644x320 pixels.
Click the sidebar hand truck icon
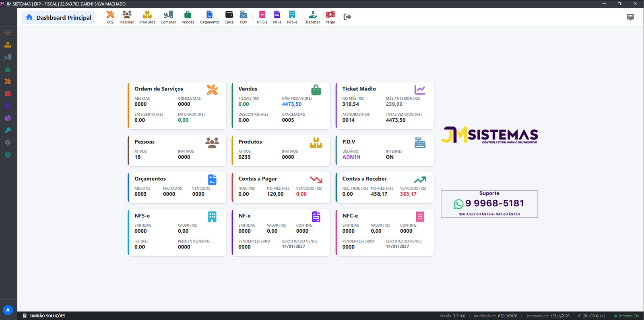8,57
